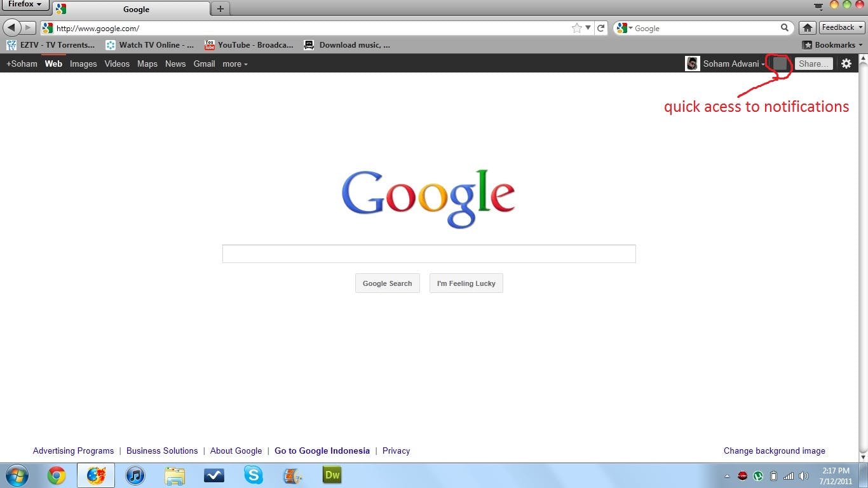Click the Google Search button
The image size is (868, 488).
click(x=388, y=283)
